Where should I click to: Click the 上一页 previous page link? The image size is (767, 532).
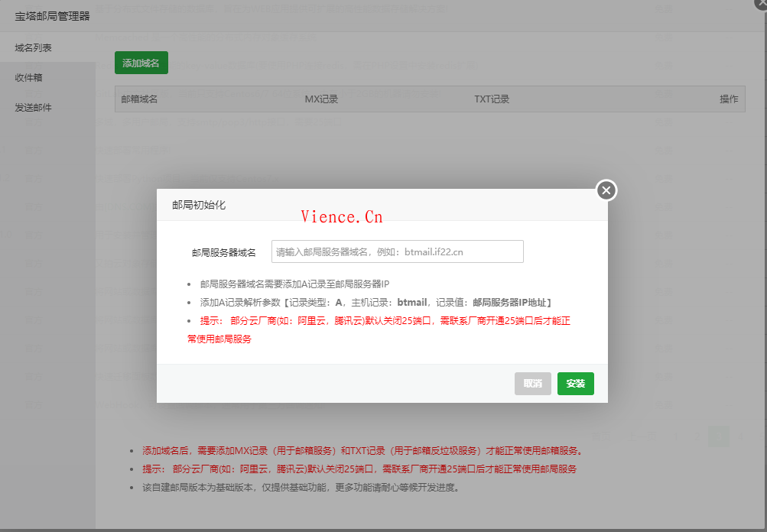[x=643, y=436]
